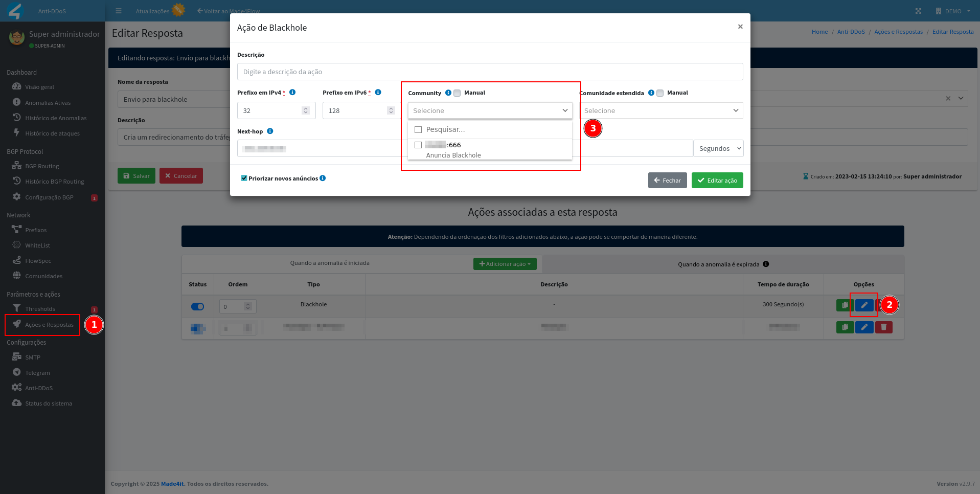The image size is (980, 494).
Task: Click the hamburger menu icon in top bar
Action: 119,11
